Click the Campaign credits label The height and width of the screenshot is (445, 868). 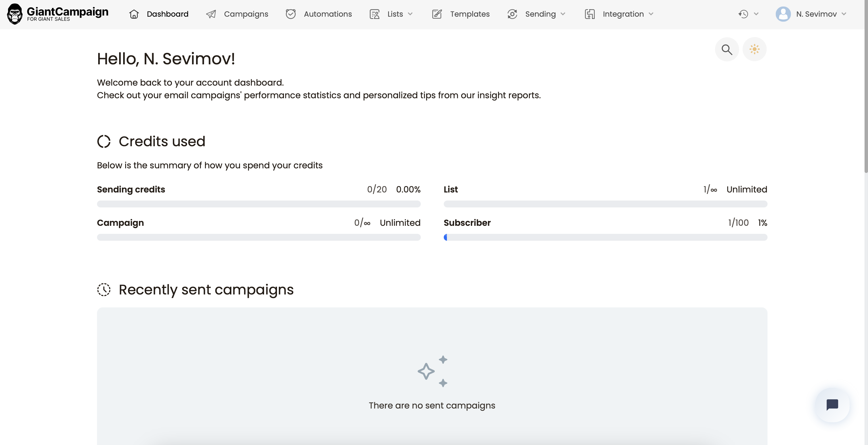(120, 223)
